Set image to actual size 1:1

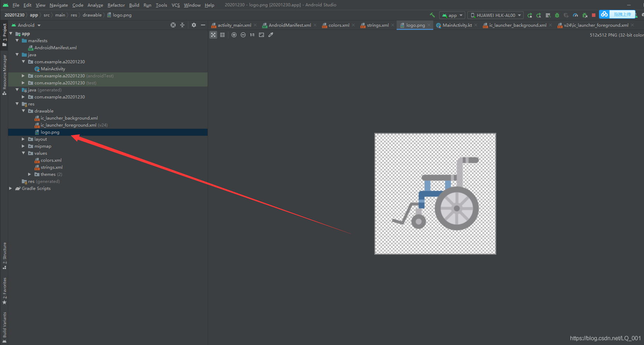pos(252,35)
